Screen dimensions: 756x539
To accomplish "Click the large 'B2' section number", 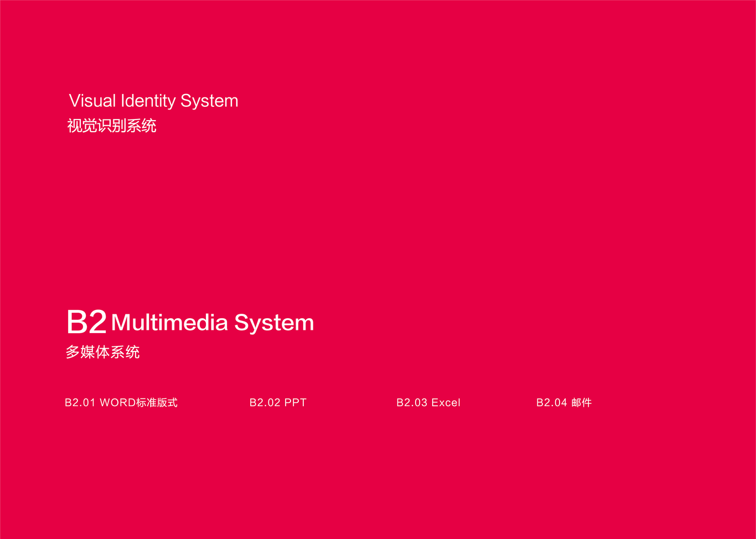I will 86,322.
